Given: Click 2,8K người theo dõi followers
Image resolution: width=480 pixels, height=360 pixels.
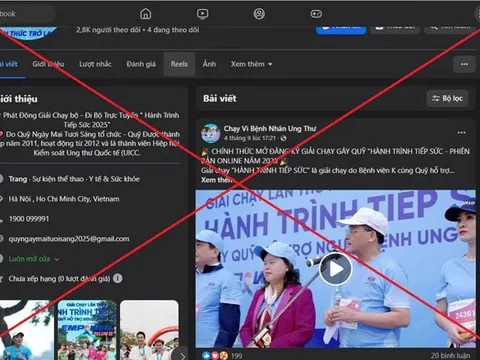Looking at the screenshot, I should click(x=108, y=30).
